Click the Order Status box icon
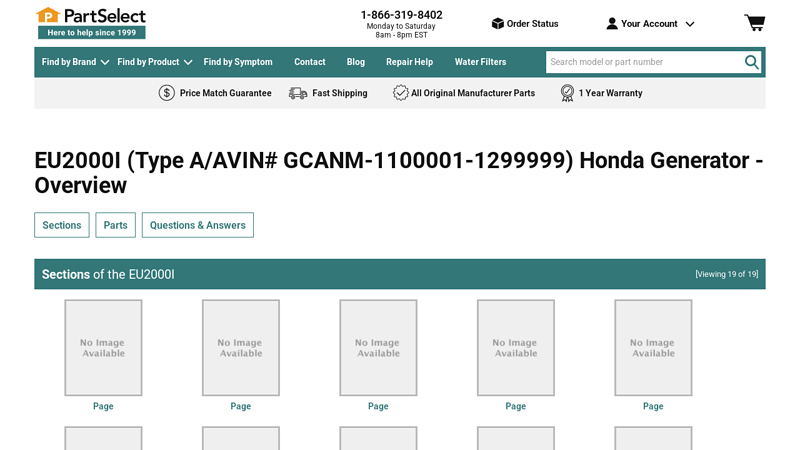Image resolution: width=800 pixels, height=450 pixels. pos(497,24)
